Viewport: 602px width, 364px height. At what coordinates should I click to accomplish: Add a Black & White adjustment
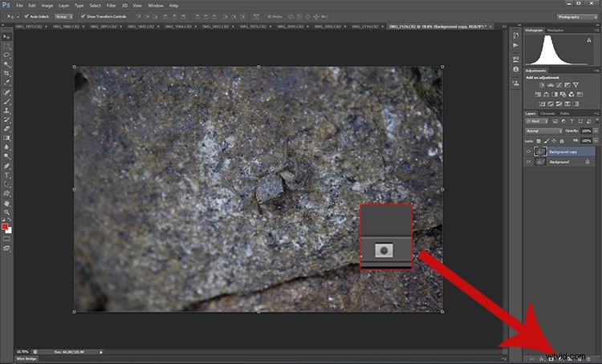point(555,95)
